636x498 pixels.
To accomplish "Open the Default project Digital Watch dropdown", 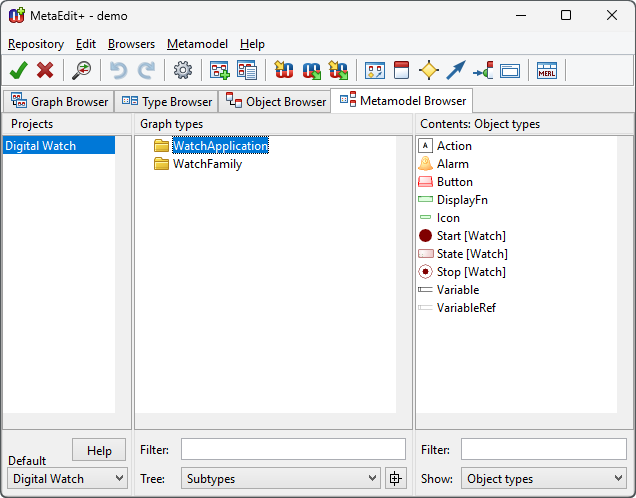I will tap(67, 479).
